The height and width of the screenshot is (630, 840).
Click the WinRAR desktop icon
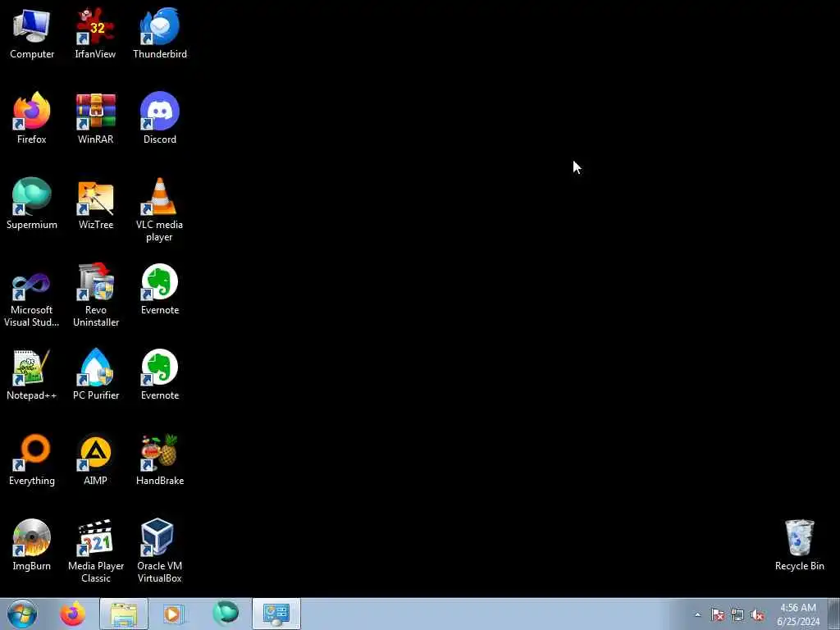pyautogui.click(x=95, y=118)
